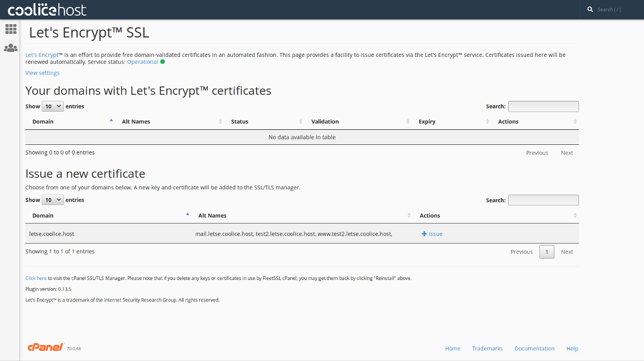Open the Trademarks footer link

point(487,349)
